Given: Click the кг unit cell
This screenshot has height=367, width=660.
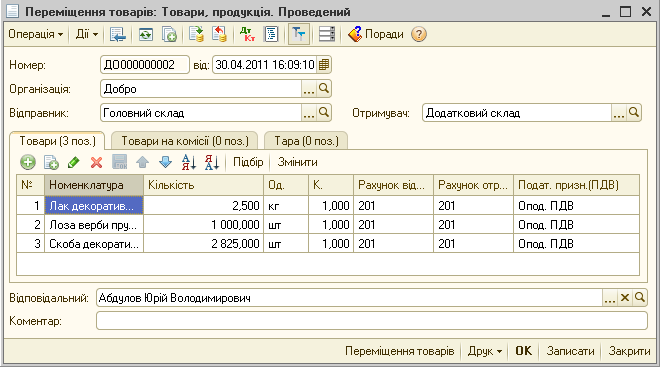Looking at the screenshot, I should click(286, 206).
